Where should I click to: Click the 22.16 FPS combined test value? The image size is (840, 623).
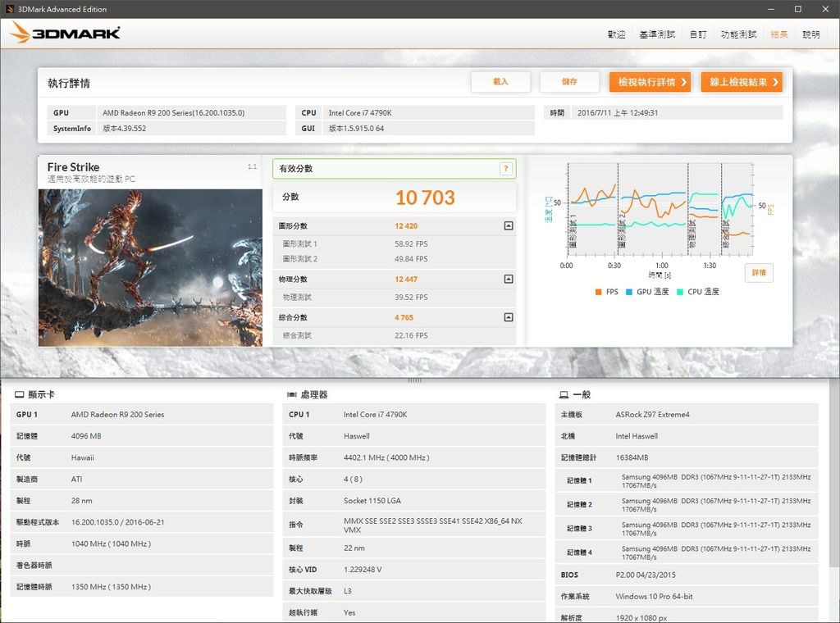point(412,335)
